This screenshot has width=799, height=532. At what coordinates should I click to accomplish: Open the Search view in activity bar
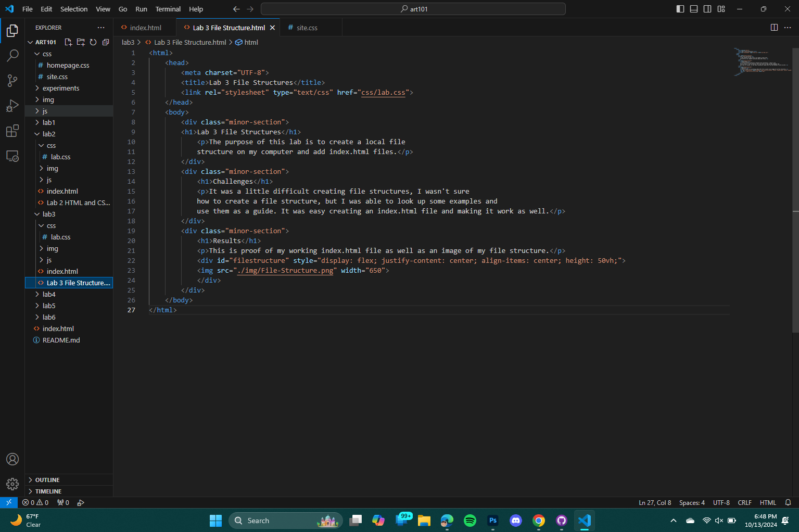click(12, 55)
